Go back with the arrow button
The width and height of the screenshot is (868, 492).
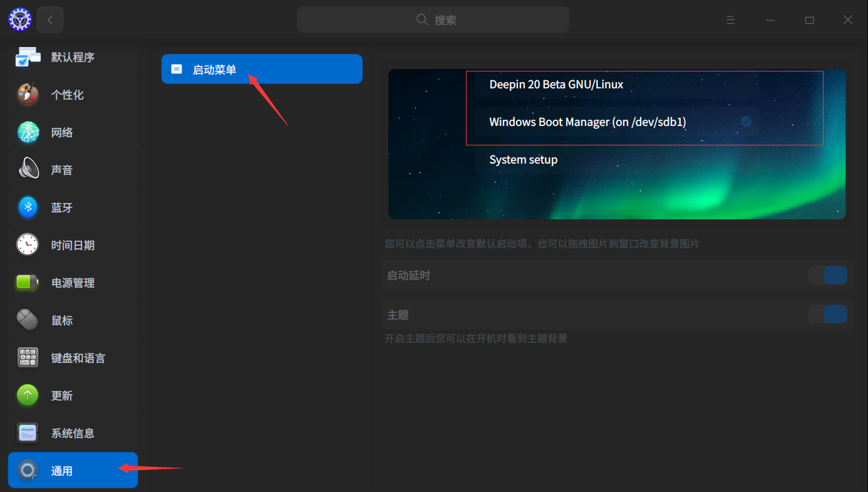[50, 19]
